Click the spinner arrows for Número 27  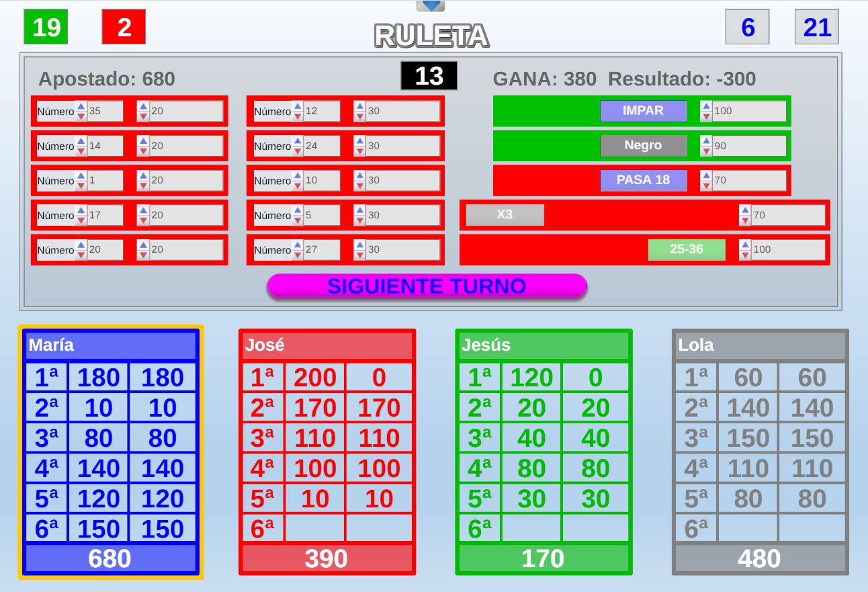click(x=298, y=249)
